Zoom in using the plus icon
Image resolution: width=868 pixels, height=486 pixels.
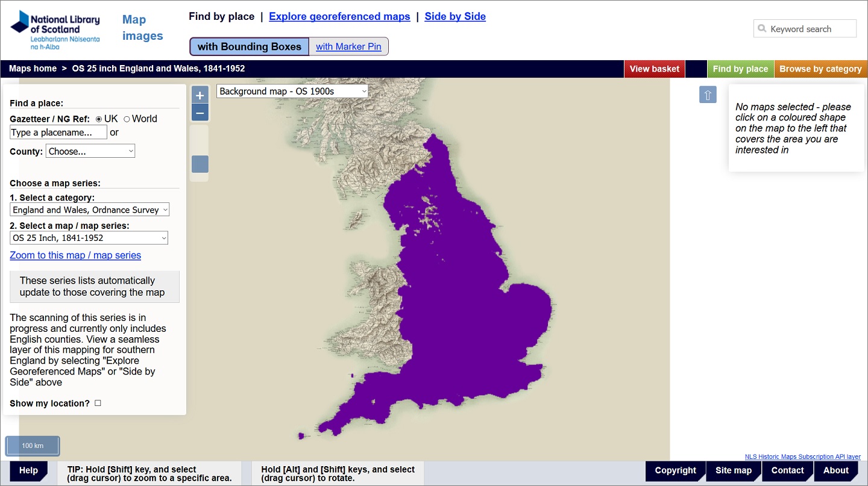tap(200, 94)
